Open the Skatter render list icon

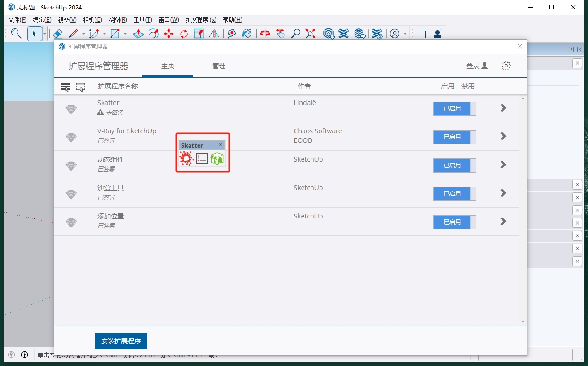click(x=202, y=159)
